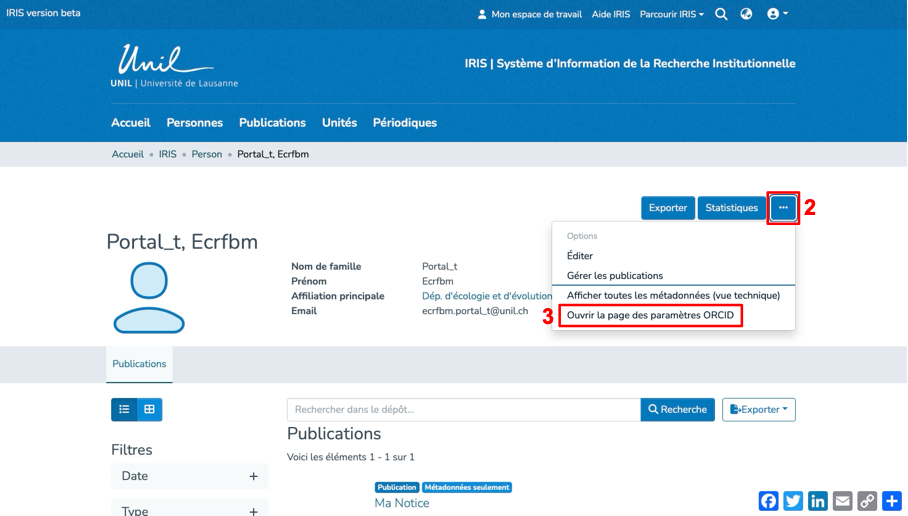This screenshot has width=908, height=516.
Task: Click the three-dots options button
Action: point(783,208)
